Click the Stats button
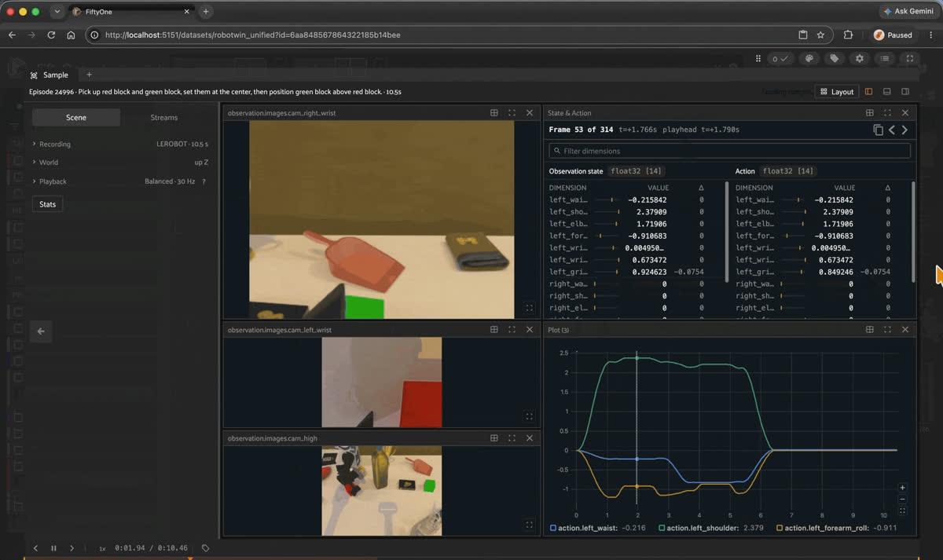 coord(48,204)
